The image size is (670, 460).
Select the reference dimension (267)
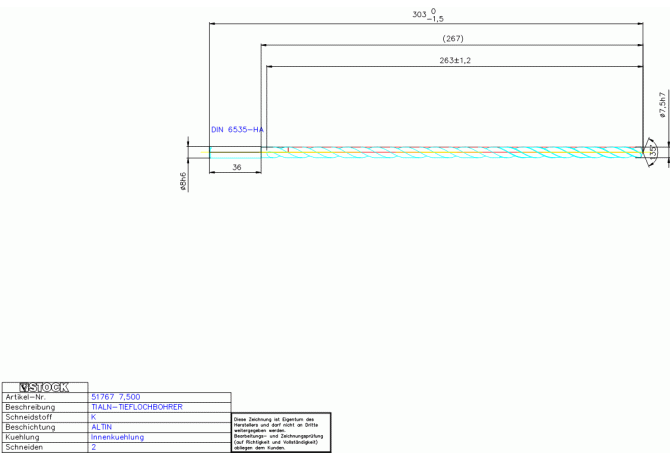point(452,39)
